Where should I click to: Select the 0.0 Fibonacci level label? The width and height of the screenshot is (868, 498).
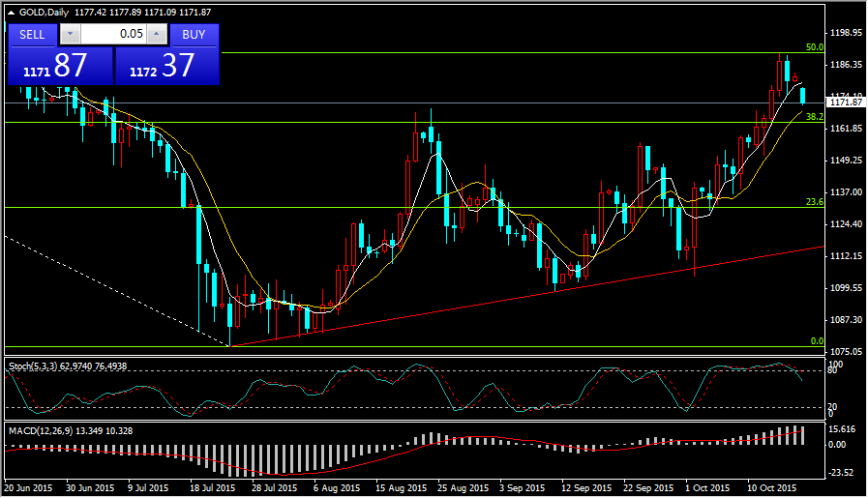(x=817, y=340)
